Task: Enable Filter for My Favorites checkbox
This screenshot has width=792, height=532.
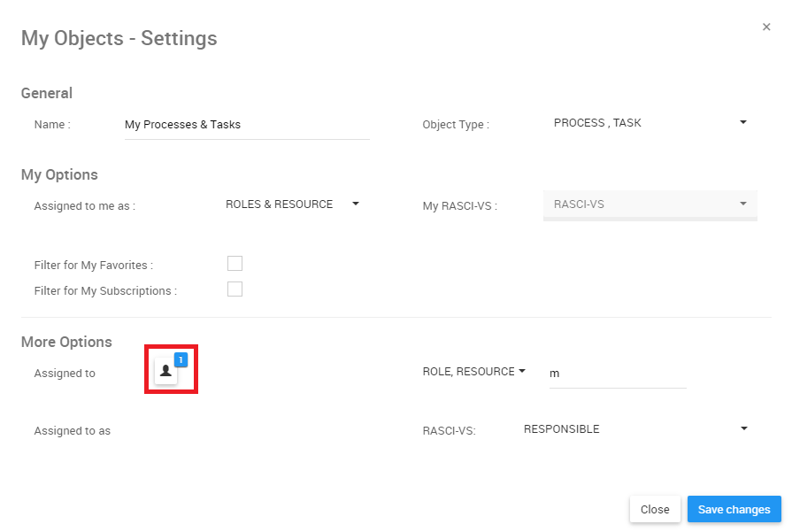Action: click(x=235, y=264)
